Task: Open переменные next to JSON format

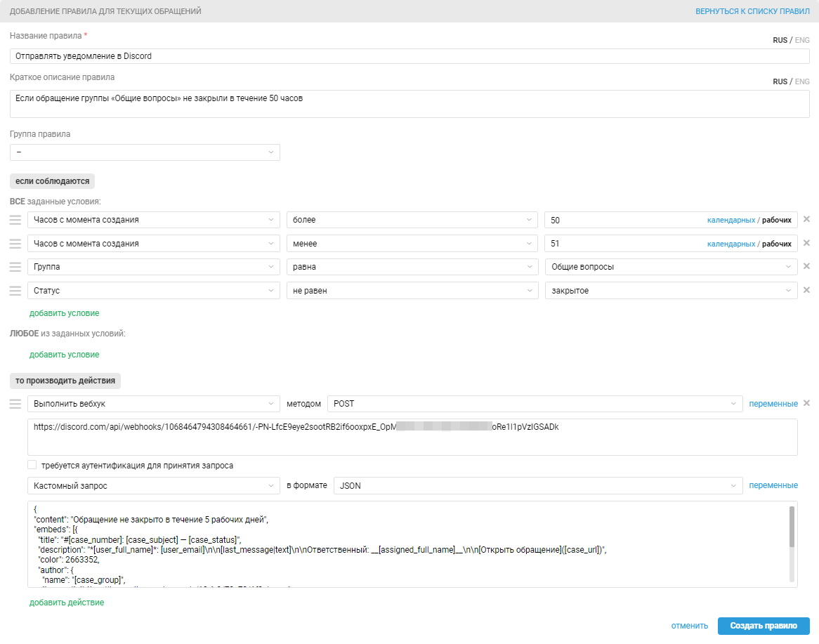Action: [x=773, y=485]
